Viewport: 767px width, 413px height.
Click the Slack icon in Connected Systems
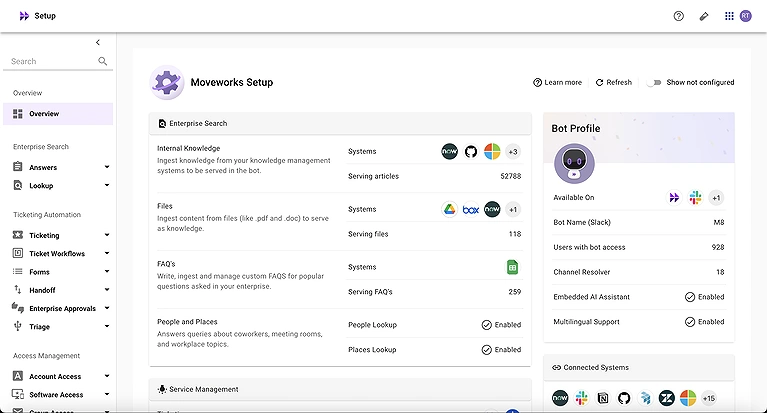click(582, 398)
